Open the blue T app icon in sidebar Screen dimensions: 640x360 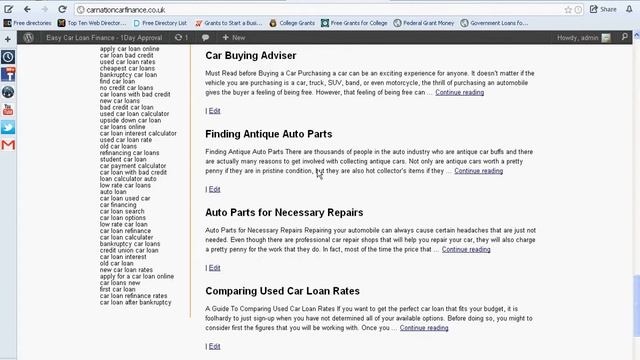coord(8,74)
